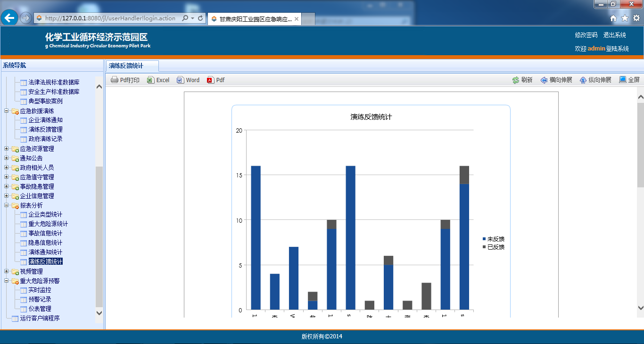
Task: Select the 演练反馈统计 content tab
Action: pyautogui.click(x=132, y=66)
